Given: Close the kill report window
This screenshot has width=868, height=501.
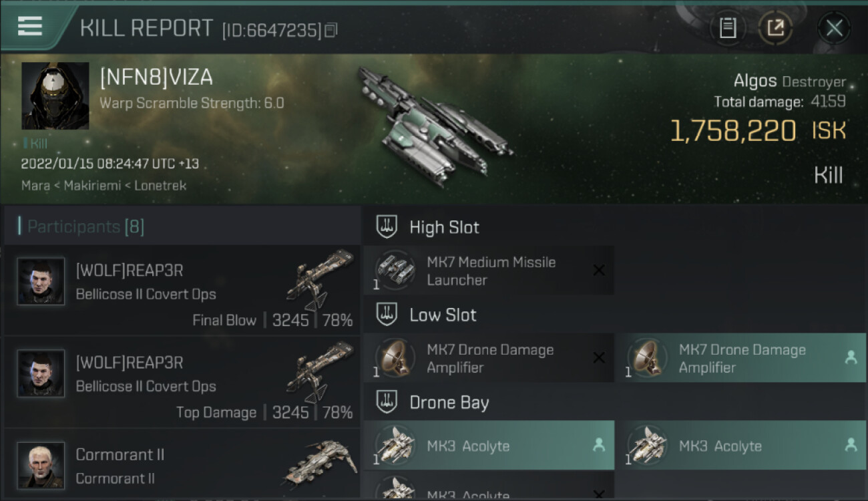Looking at the screenshot, I should click(x=834, y=28).
